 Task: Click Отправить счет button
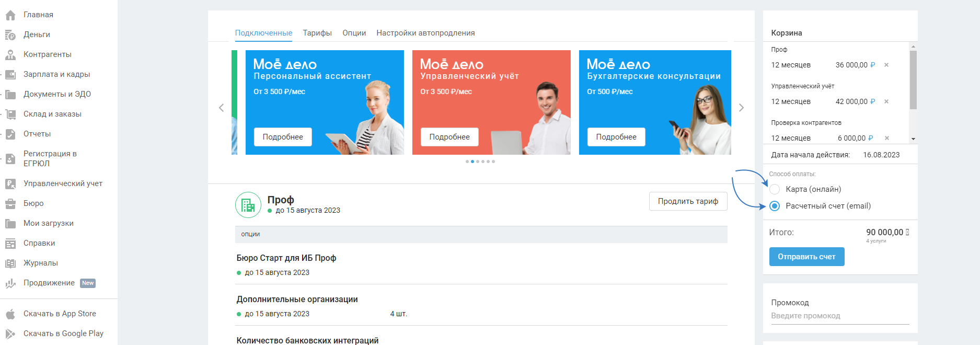point(806,257)
